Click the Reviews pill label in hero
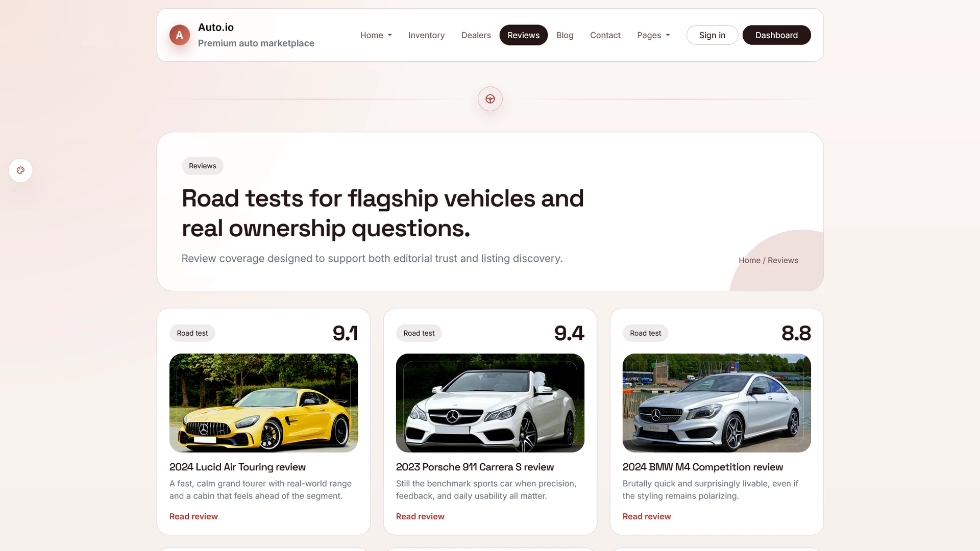This screenshot has width=980, height=551. [x=203, y=166]
